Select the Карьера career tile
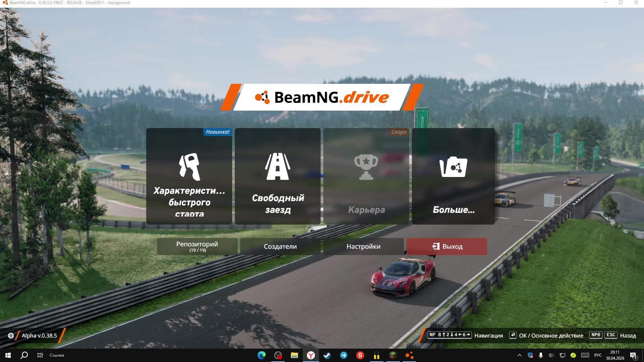The height and width of the screenshot is (362, 644). 366,176
